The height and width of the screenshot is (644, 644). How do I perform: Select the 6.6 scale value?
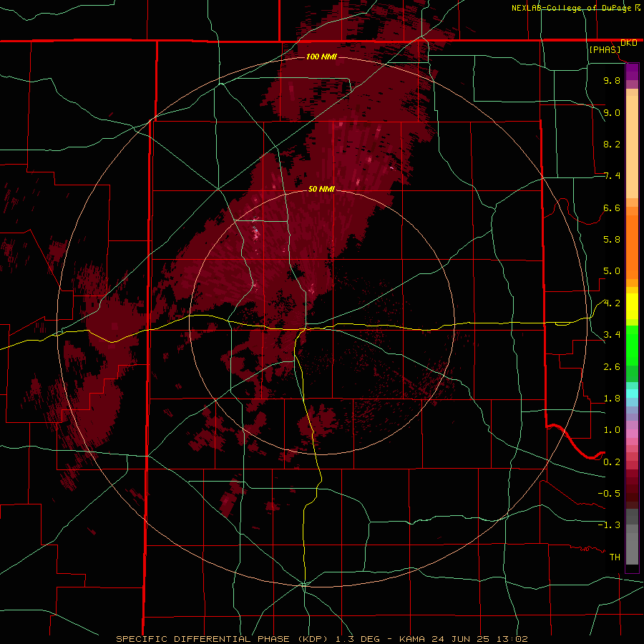pyautogui.click(x=612, y=208)
